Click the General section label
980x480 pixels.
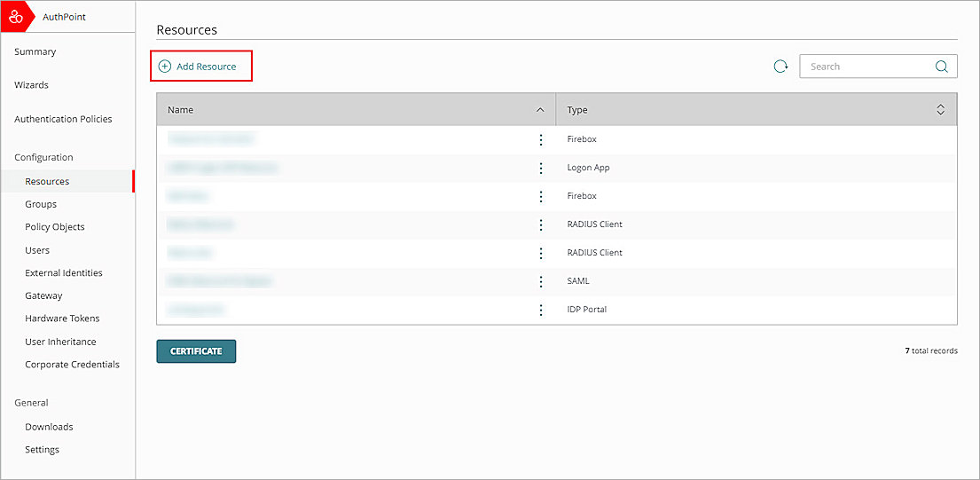(31, 403)
